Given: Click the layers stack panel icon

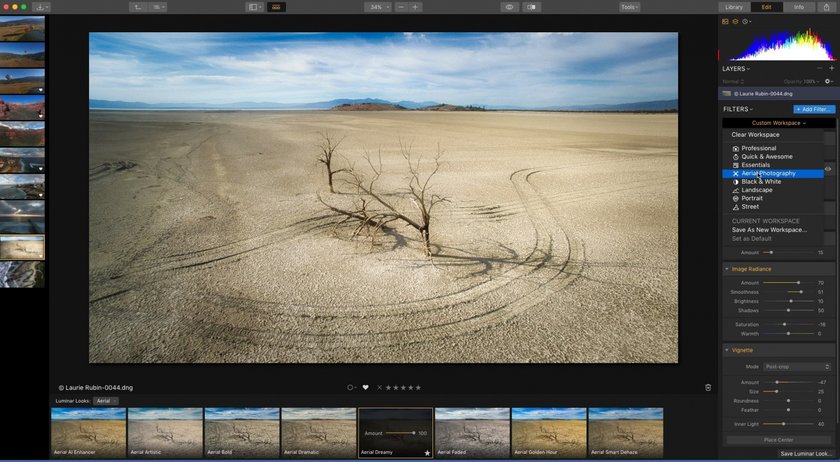Looking at the screenshot, I should point(736,21).
